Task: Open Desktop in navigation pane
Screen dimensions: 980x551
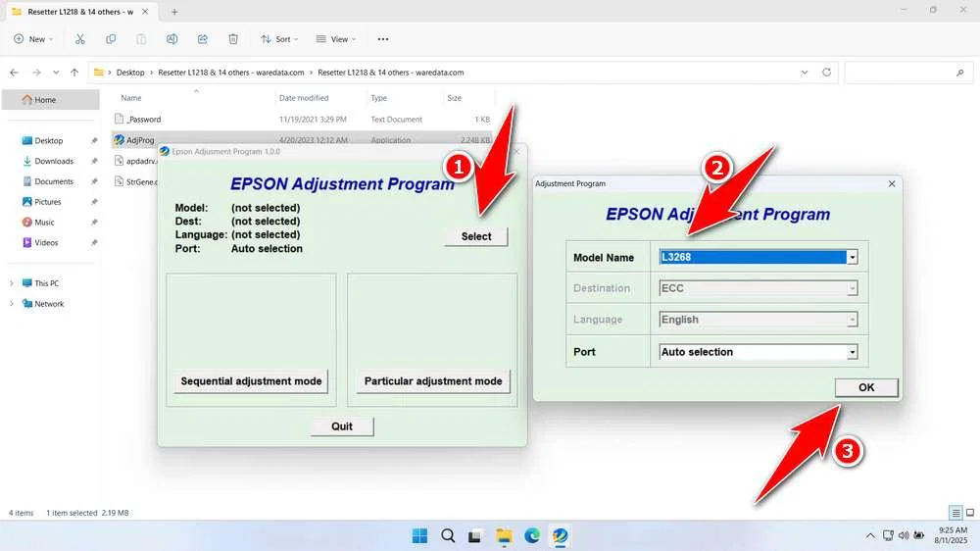Action: (x=50, y=141)
